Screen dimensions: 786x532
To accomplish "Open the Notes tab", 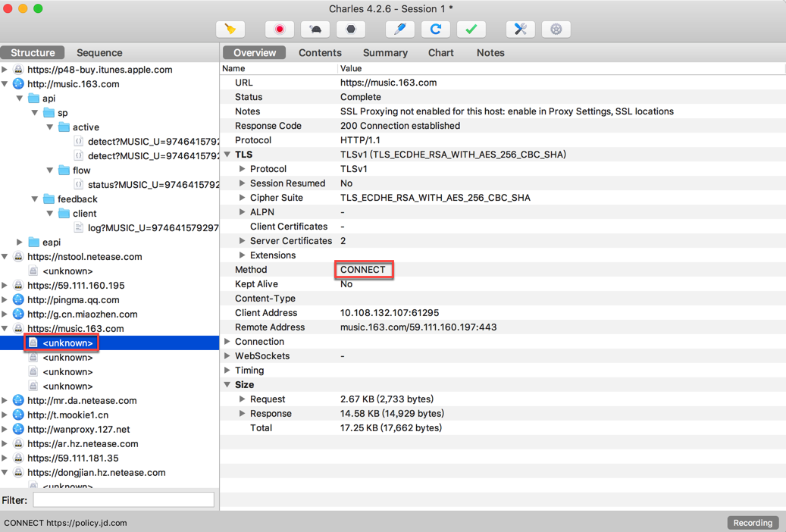I will coord(490,52).
